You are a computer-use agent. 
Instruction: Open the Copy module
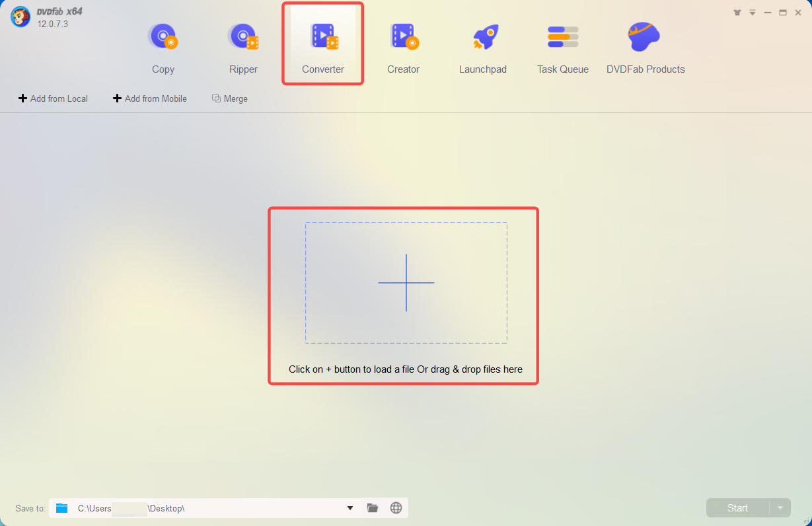coord(163,48)
